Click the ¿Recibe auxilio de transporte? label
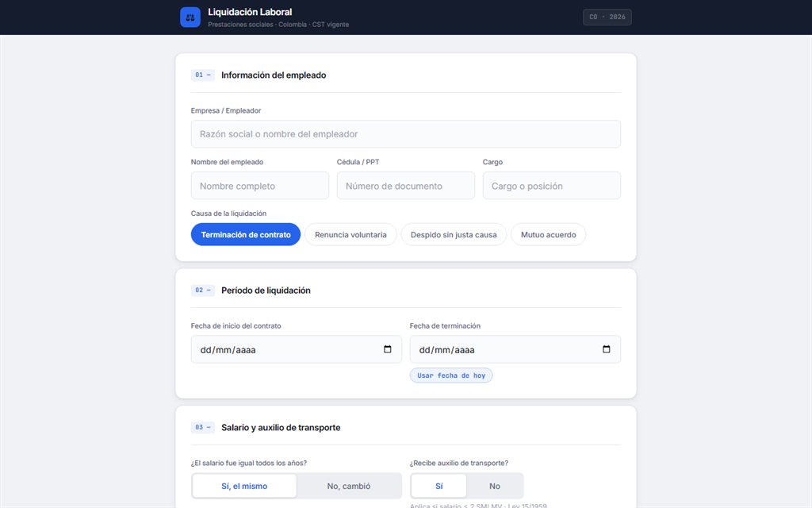Image resolution: width=812 pixels, height=508 pixels. click(x=459, y=463)
